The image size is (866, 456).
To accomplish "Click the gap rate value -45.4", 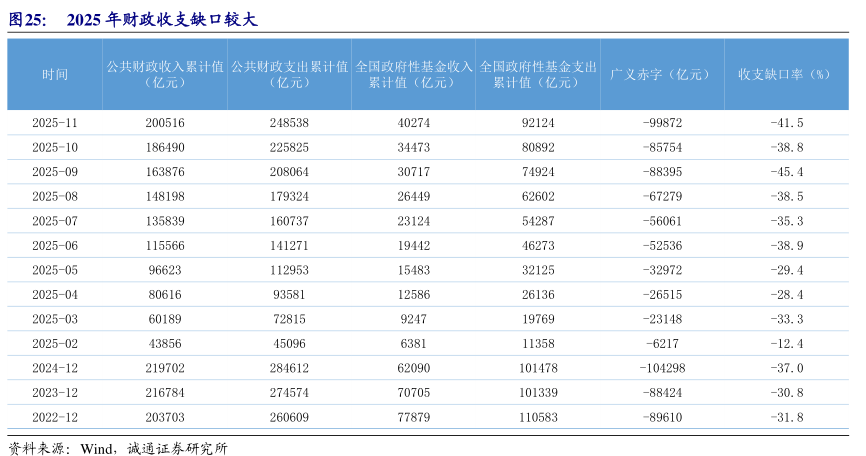I will click(786, 172).
